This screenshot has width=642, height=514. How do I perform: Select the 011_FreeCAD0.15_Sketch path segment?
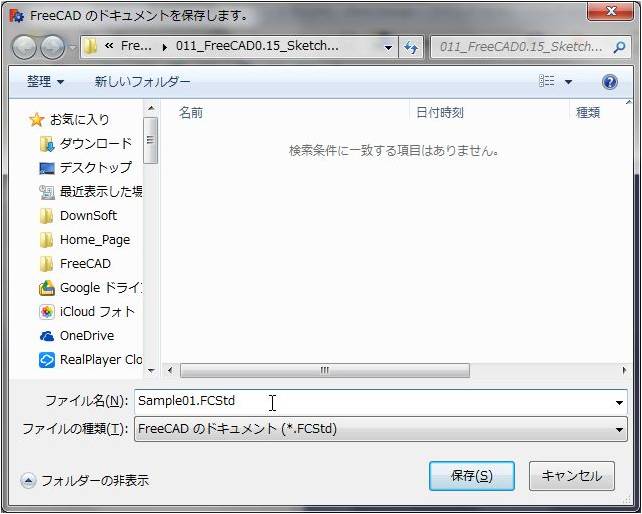257,46
